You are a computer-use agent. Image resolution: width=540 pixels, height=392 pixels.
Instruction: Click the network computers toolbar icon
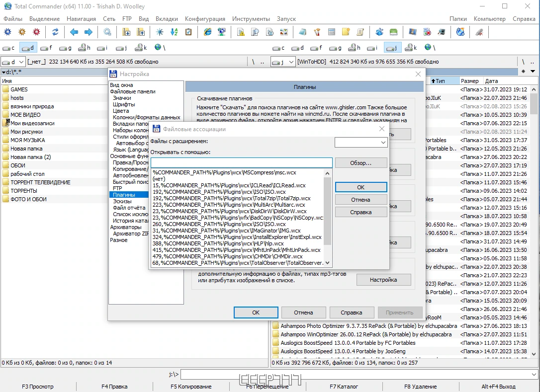coord(222,32)
